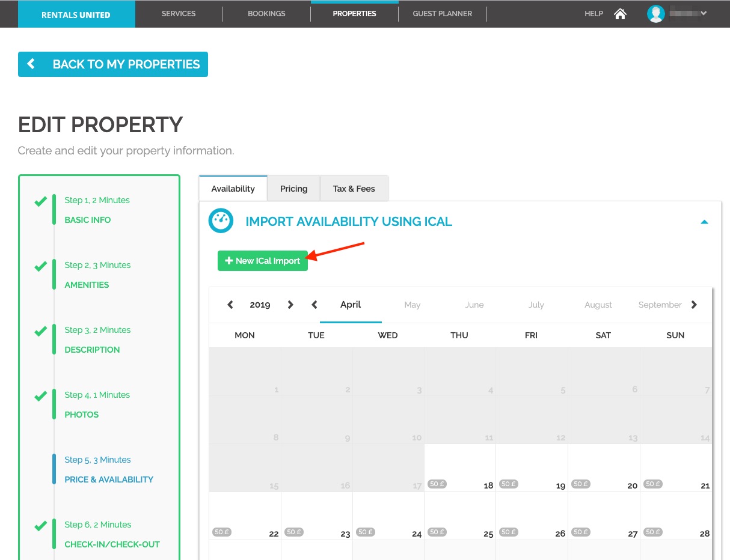Click the SUN column header

[x=675, y=335]
